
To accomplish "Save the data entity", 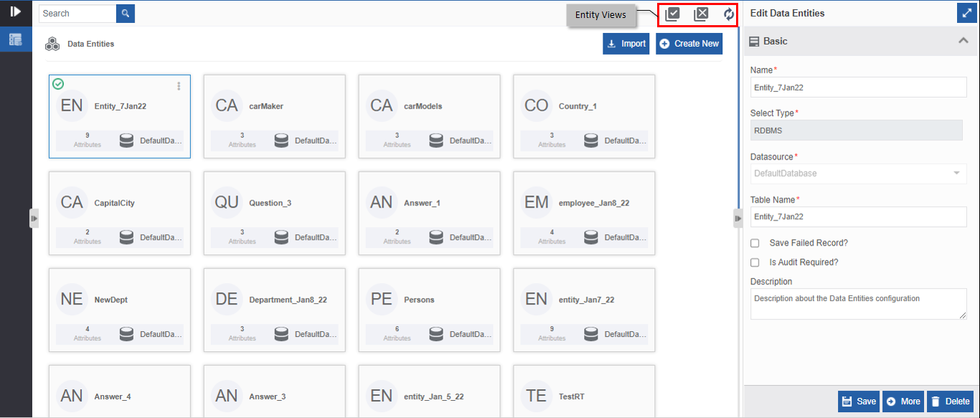I will click(859, 401).
